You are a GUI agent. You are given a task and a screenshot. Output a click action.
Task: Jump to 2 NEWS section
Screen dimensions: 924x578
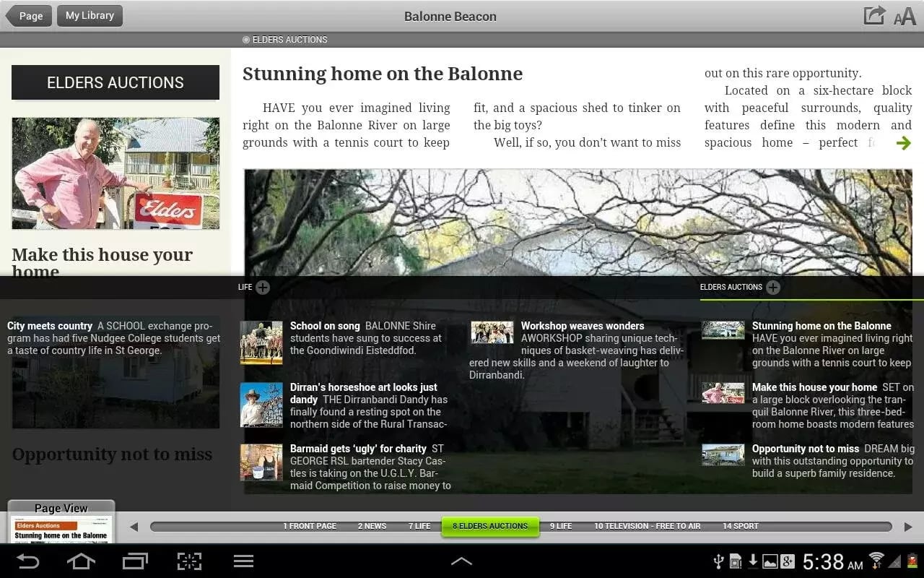(372, 526)
